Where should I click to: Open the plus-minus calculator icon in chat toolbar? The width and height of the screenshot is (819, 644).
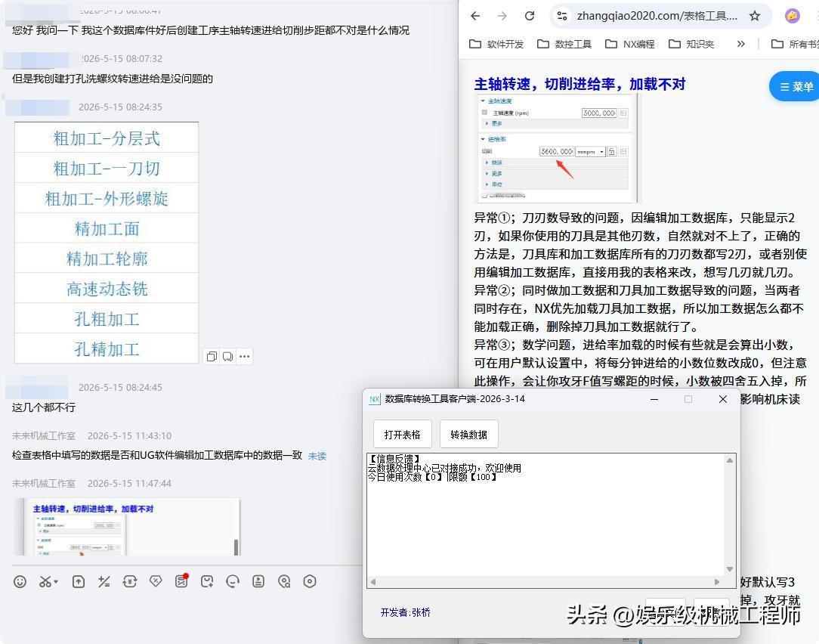click(x=104, y=581)
